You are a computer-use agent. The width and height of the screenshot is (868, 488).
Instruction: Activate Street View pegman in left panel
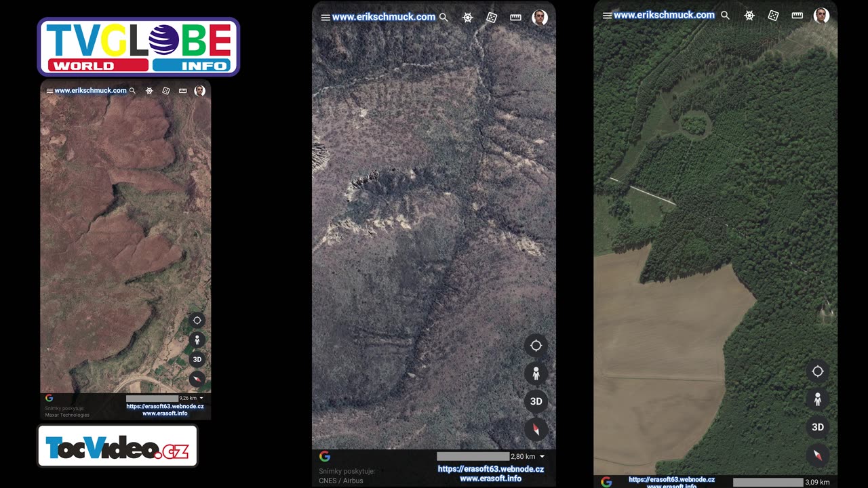click(197, 340)
